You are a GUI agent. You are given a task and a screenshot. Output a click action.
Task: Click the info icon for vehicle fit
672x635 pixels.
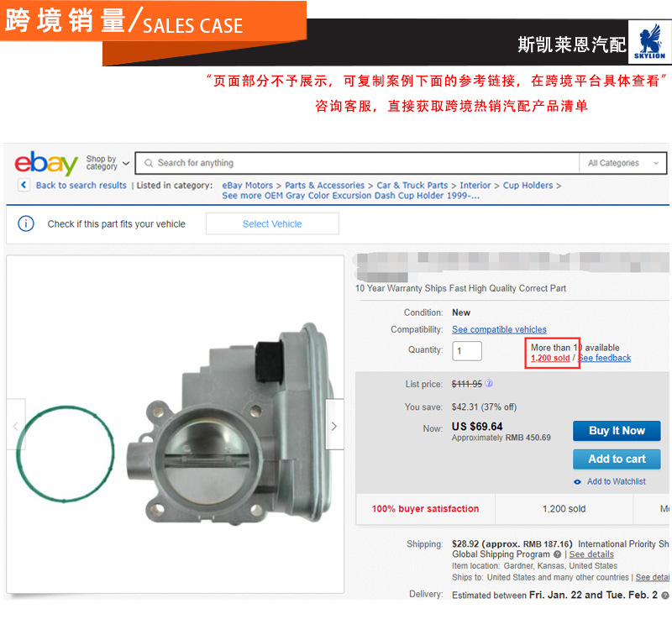tap(26, 223)
